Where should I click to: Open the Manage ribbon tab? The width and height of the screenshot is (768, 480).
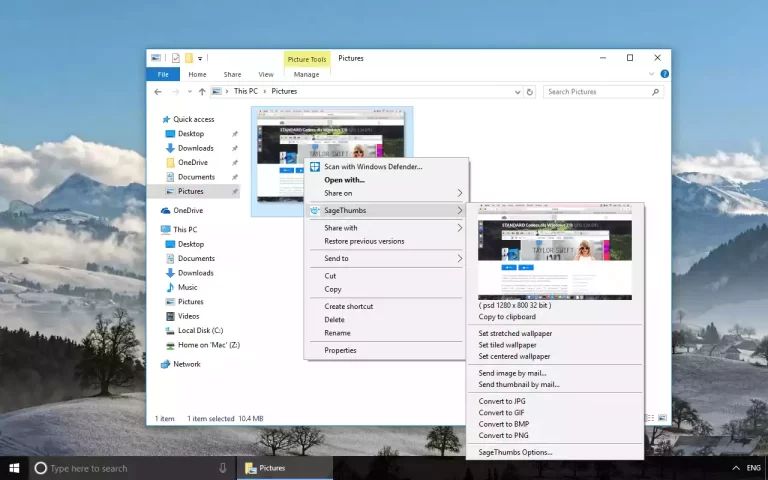pos(306,74)
